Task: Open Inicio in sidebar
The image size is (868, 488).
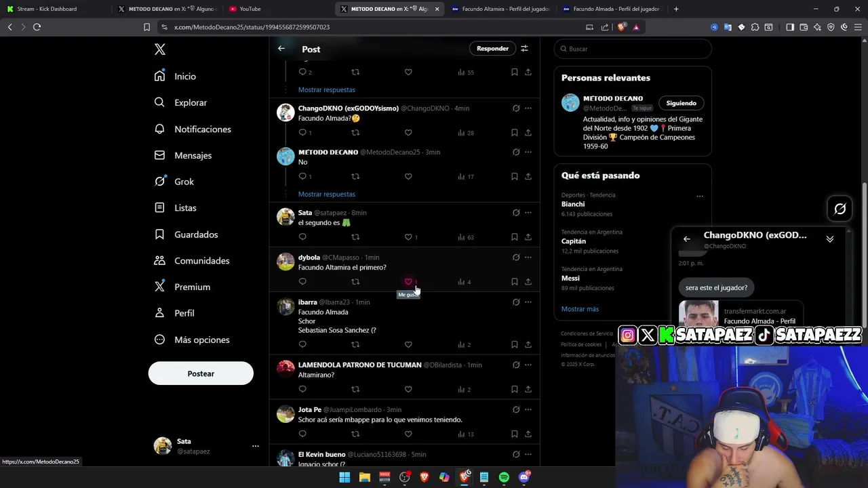Action: (x=175, y=77)
